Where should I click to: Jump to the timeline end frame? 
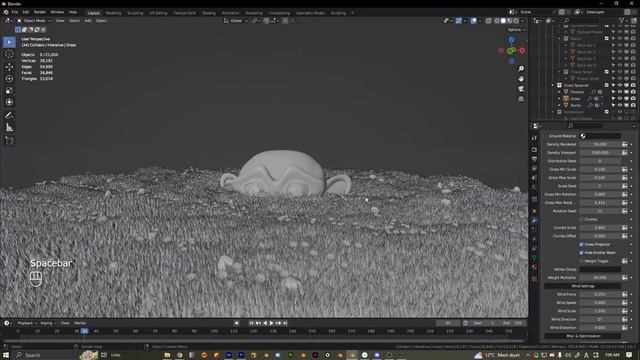click(285, 323)
